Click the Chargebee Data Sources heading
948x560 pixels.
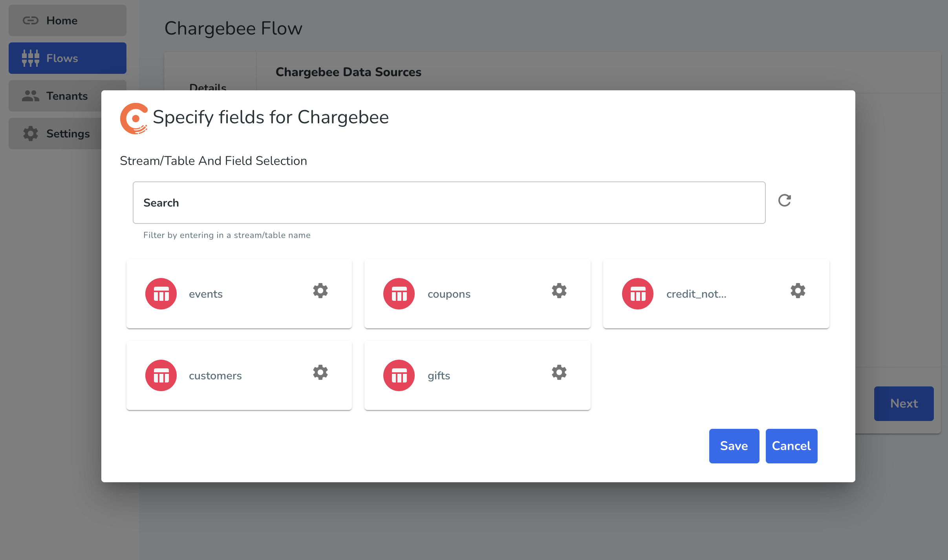(x=348, y=72)
